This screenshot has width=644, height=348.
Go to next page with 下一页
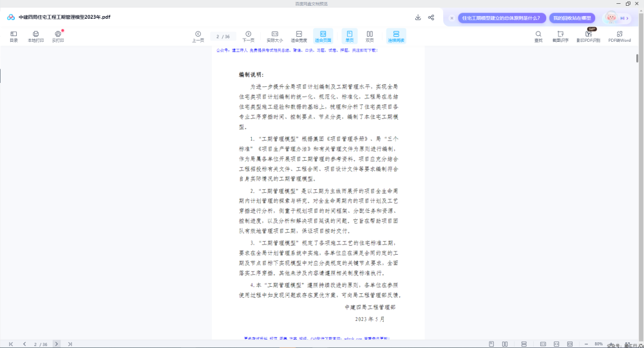pos(248,36)
